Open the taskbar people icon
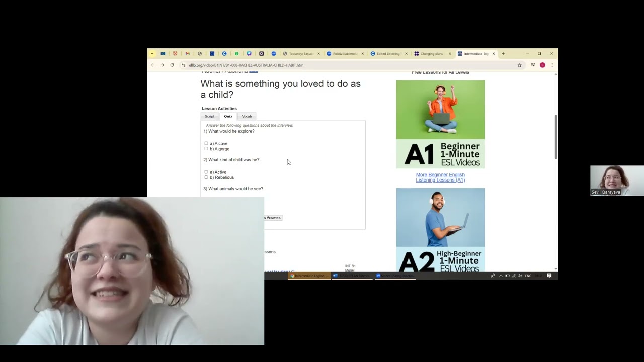The width and height of the screenshot is (644, 362). [x=493, y=276]
